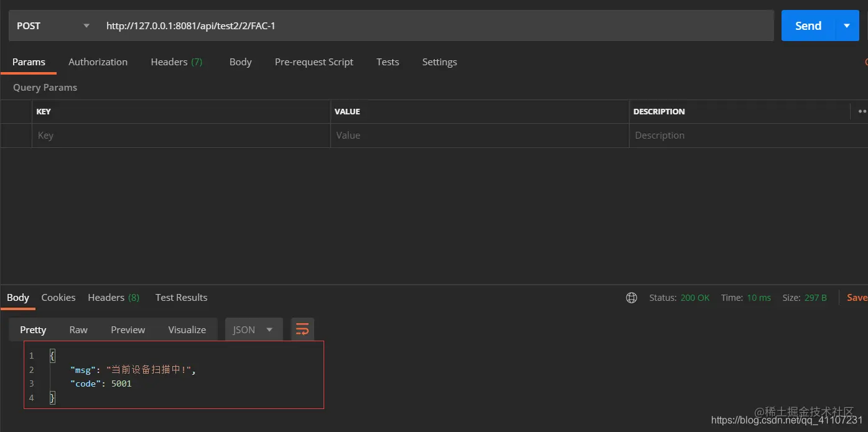Toggle the wrap lines icon
868x432 pixels.
302,329
